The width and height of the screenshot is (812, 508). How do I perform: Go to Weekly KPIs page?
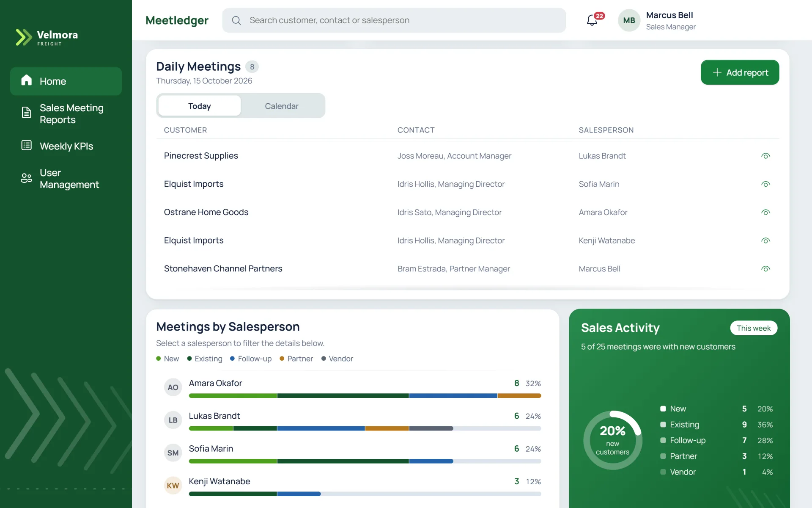tap(66, 146)
